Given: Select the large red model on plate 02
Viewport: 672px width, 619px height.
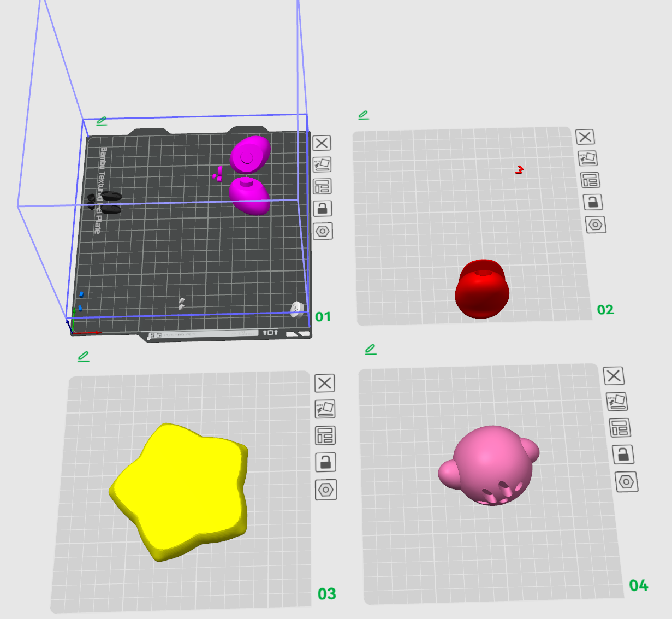Looking at the screenshot, I should tap(482, 290).
